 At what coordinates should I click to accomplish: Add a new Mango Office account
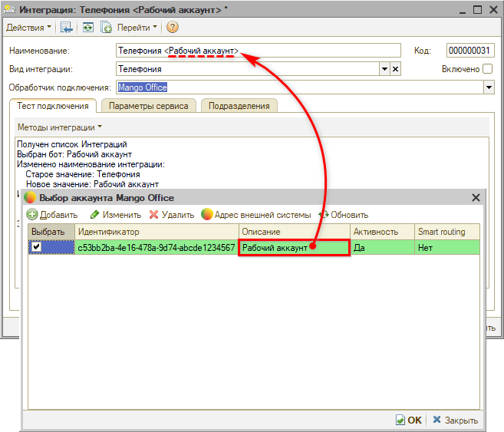click(x=52, y=215)
